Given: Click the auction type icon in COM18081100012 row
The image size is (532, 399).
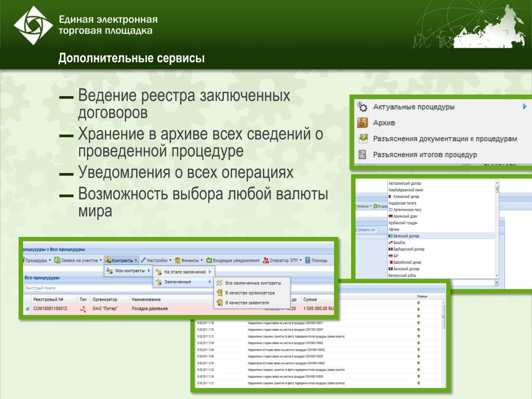Looking at the screenshot, I should tap(83, 309).
